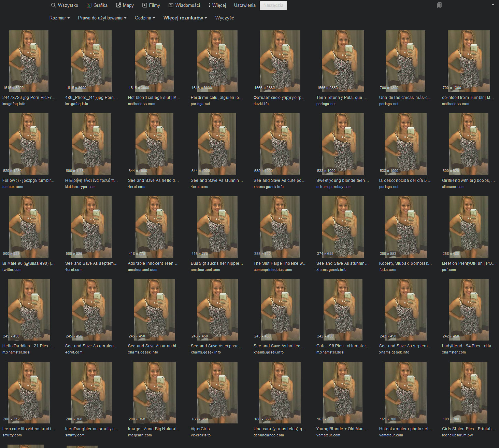Click the Grafika image icon
This screenshot has height=448, width=499.
point(89,5)
